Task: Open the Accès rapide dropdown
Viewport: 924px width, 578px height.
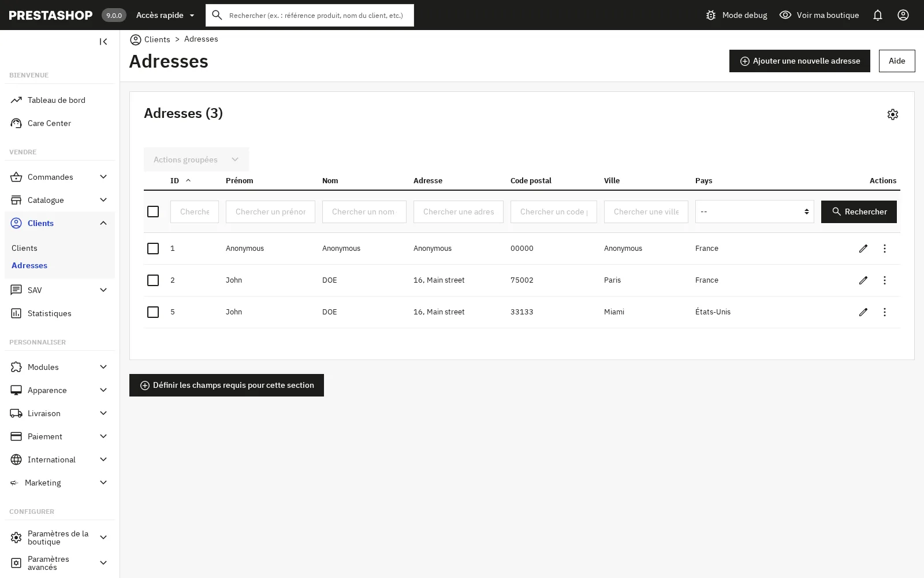Action: (166, 15)
